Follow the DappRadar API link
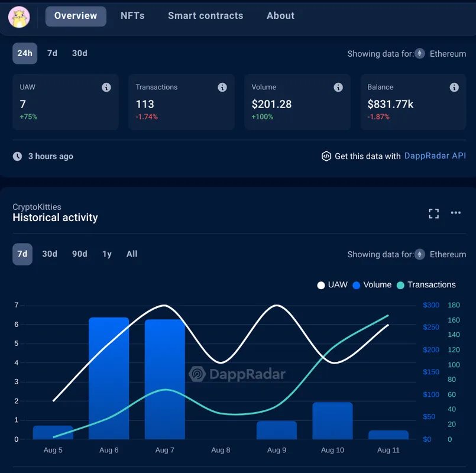 click(x=435, y=155)
